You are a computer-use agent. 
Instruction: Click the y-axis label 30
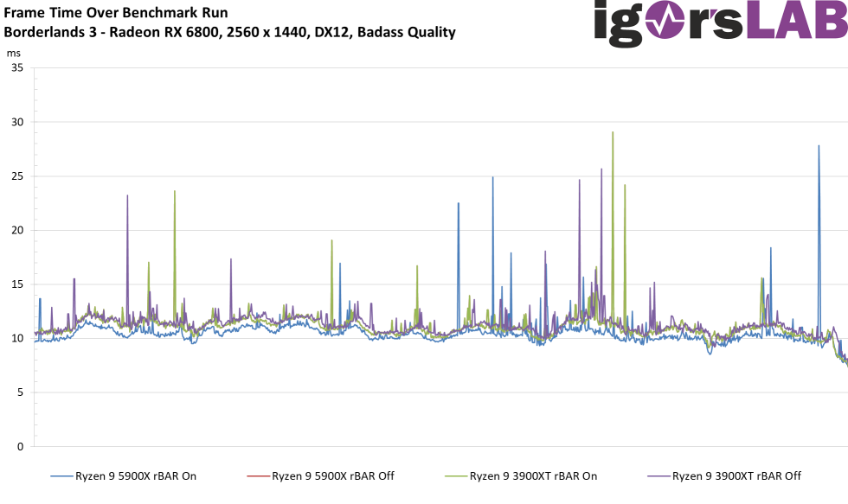coord(17,122)
